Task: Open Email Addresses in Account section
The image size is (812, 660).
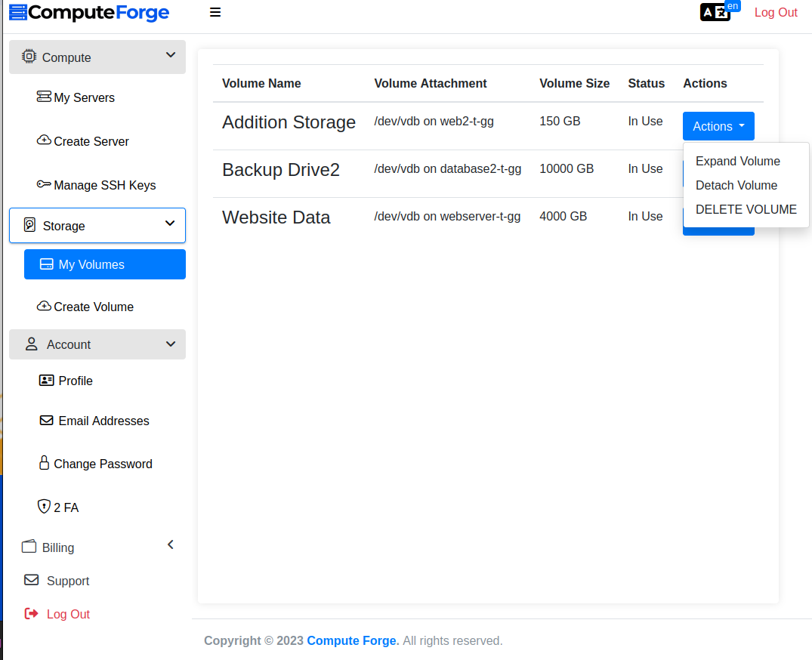Action: point(103,421)
